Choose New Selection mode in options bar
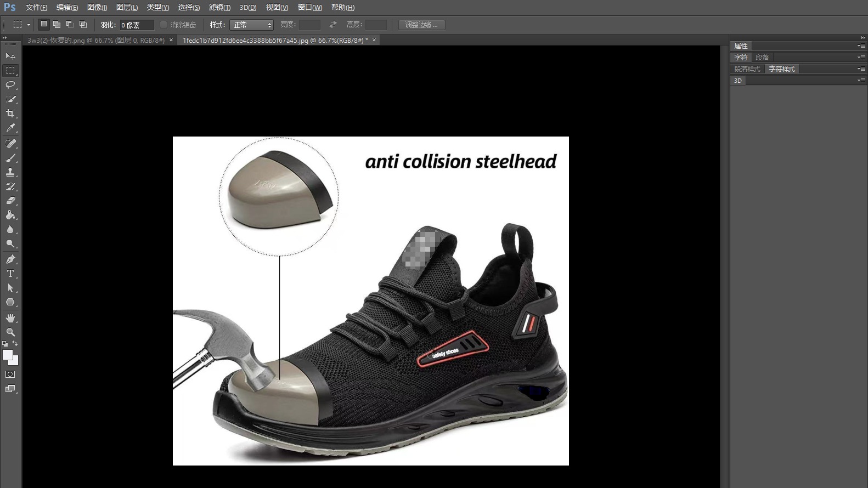Image resolution: width=868 pixels, height=488 pixels. [x=44, y=25]
